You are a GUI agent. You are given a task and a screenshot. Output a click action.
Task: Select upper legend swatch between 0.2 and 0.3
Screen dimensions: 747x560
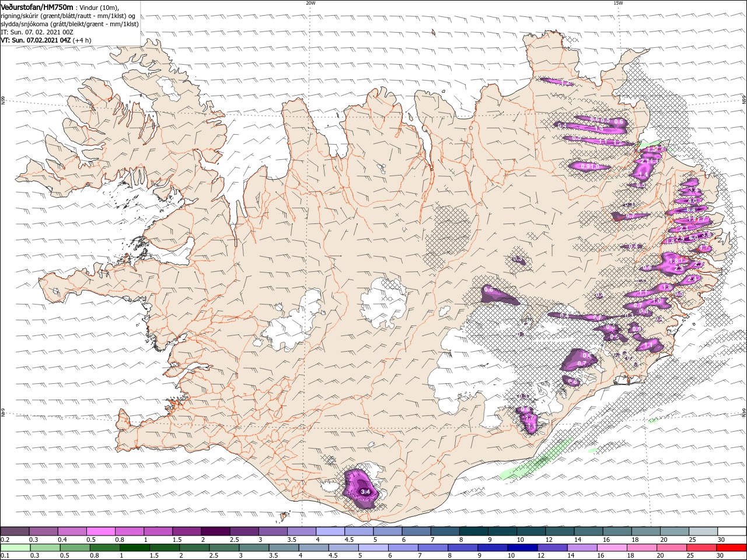click(x=15, y=531)
